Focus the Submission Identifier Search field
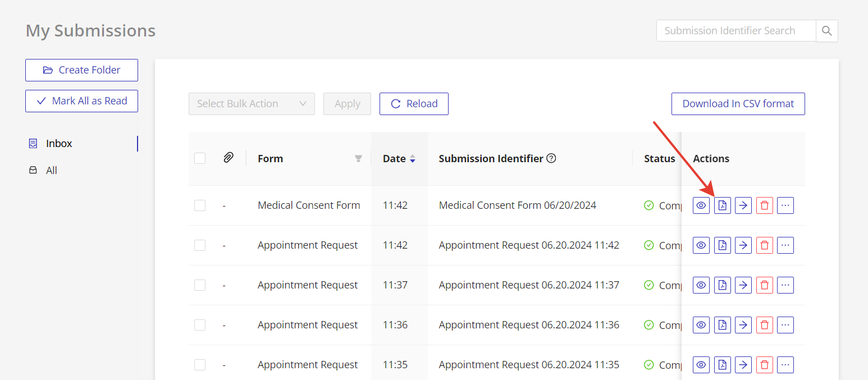This screenshot has height=380, width=868. point(735,31)
